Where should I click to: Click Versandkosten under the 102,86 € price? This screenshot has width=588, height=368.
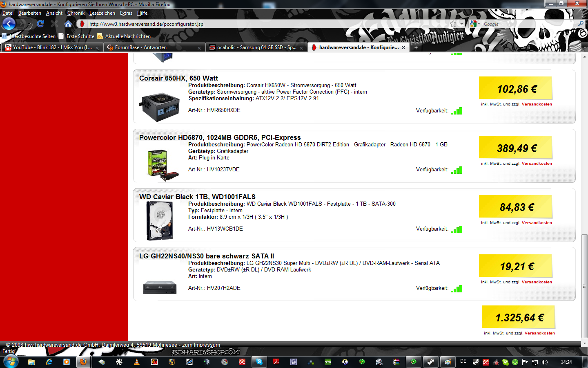tap(537, 104)
